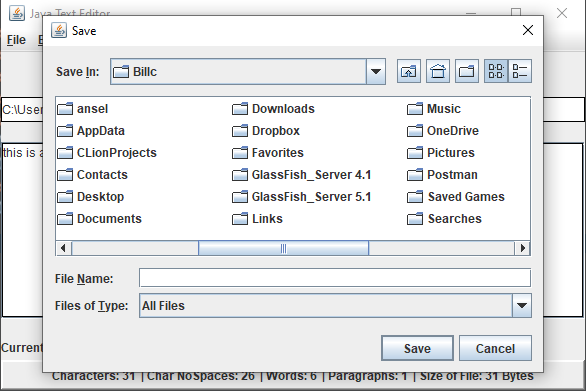Select the Music folder icon
The width and height of the screenshot is (586, 391).
(x=415, y=109)
